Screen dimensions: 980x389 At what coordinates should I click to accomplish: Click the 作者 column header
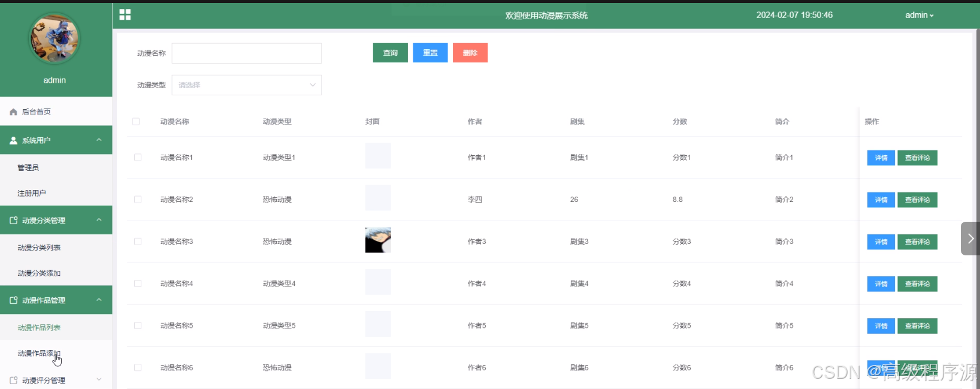tap(475, 122)
